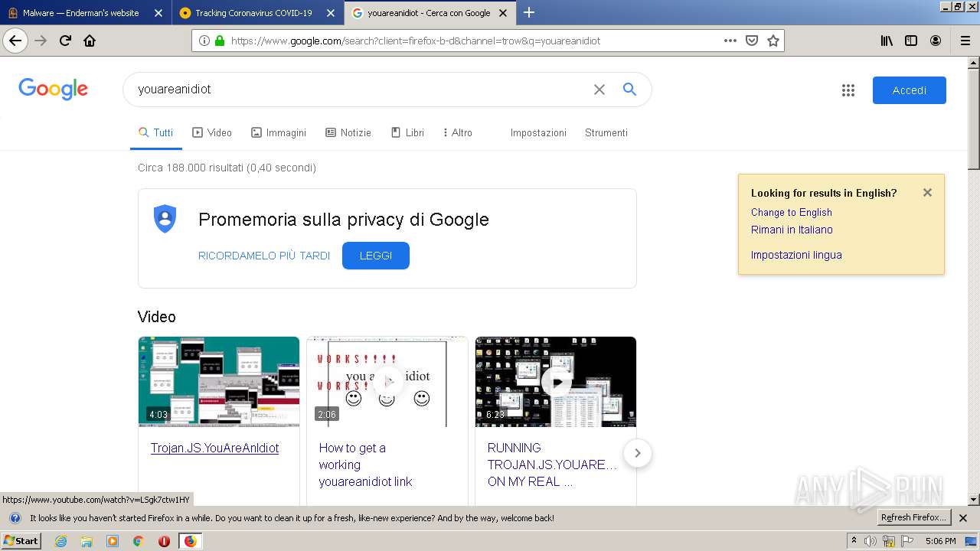Show site information icon in address bar
The image size is (980, 551).
point(204,41)
